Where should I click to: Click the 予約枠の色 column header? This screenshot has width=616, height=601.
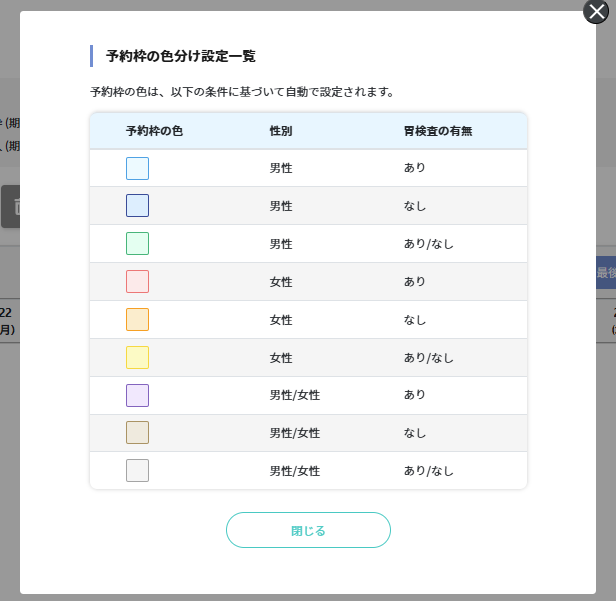pyautogui.click(x=154, y=131)
